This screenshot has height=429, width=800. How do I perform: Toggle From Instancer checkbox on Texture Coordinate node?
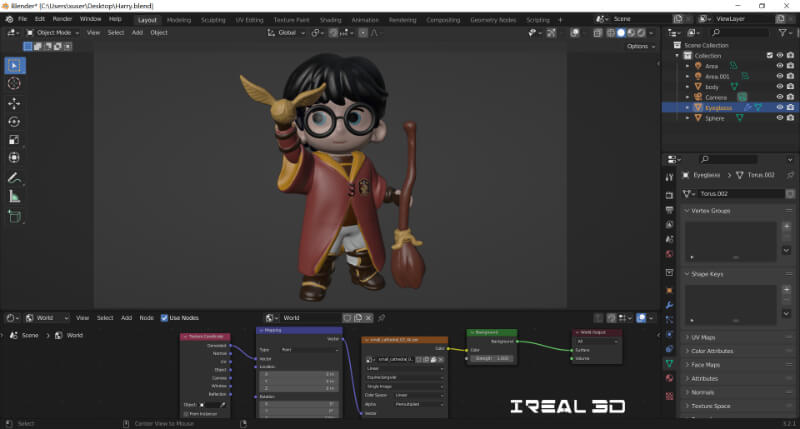click(186, 414)
